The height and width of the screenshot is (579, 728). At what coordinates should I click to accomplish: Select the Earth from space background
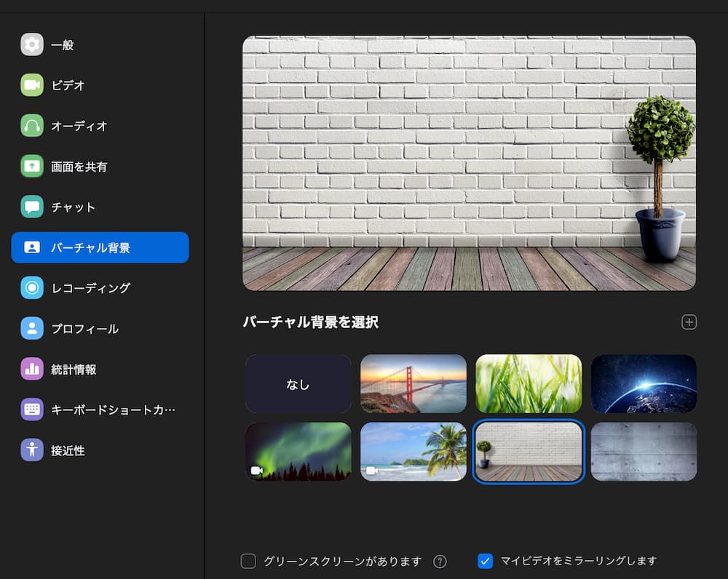click(x=644, y=383)
